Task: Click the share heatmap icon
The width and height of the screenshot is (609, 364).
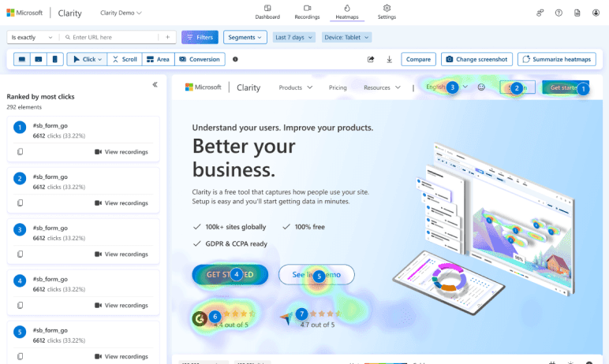Action: 371,59
